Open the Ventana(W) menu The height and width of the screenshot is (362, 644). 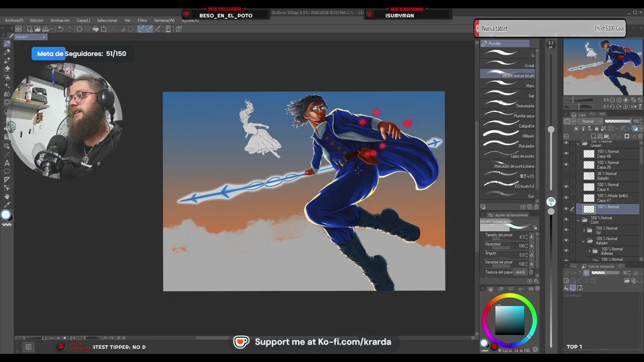[x=164, y=21]
